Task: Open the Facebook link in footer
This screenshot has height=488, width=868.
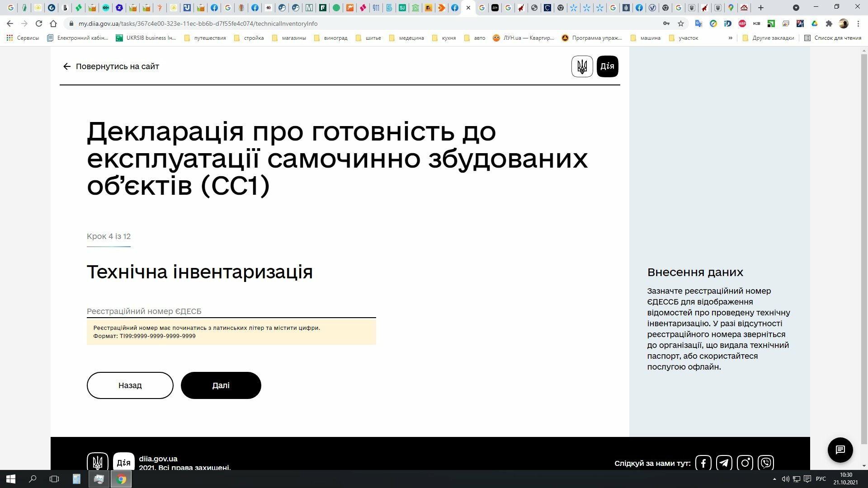Action: (x=703, y=463)
